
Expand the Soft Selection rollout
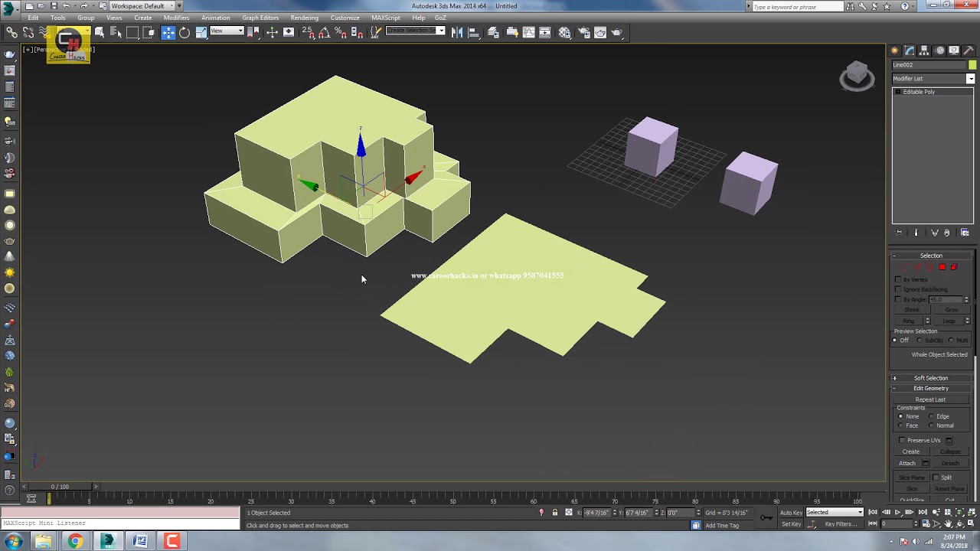pyautogui.click(x=931, y=378)
